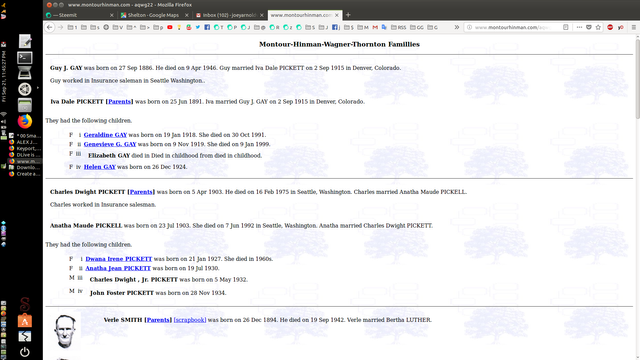The height and width of the screenshot is (360, 640).
Task: Open page actions three-dots menu
Action: 579,27
